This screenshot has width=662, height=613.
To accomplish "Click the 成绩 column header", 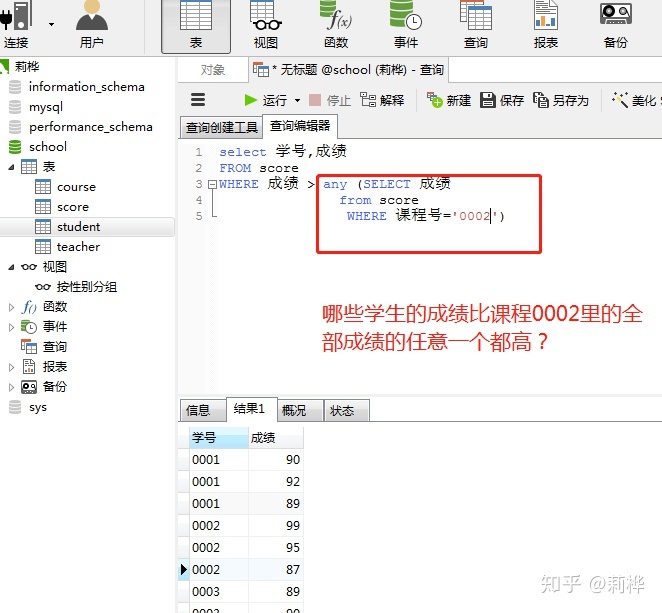I will tap(276, 438).
